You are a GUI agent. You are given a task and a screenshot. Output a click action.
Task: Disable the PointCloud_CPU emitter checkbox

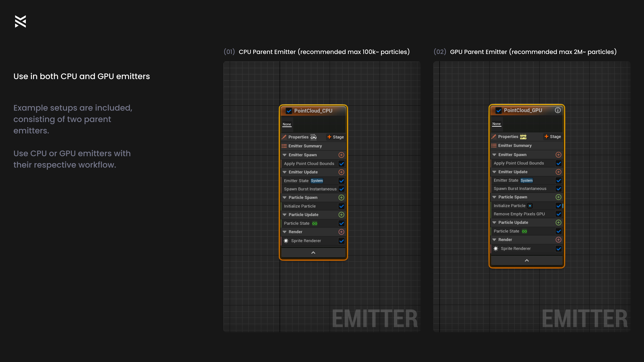click(289, 111)
